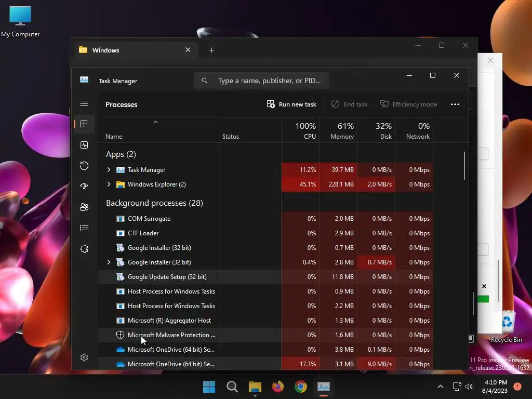Click the Efficiency mode button
Screen dimensions: 532x399
coord(408,104)
